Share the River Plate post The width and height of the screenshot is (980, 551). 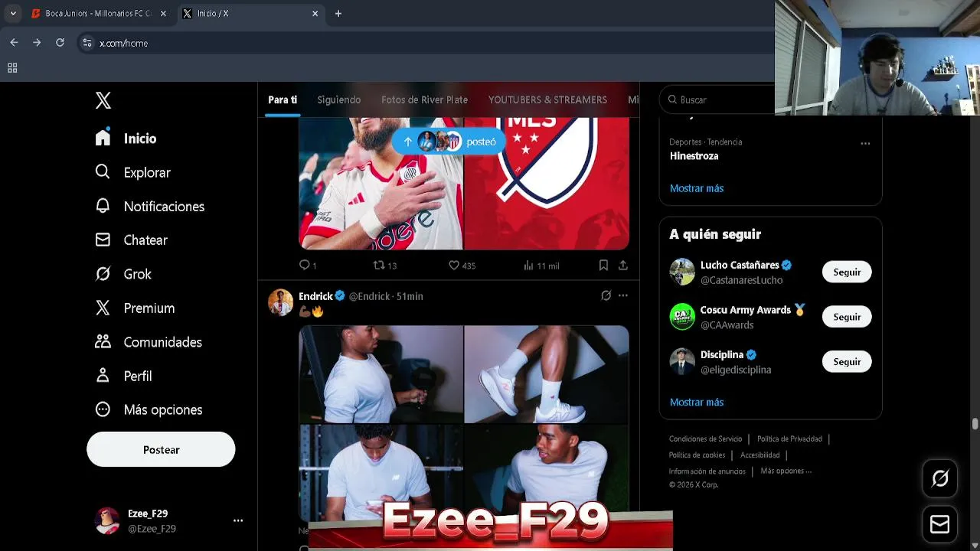(623, 266)
